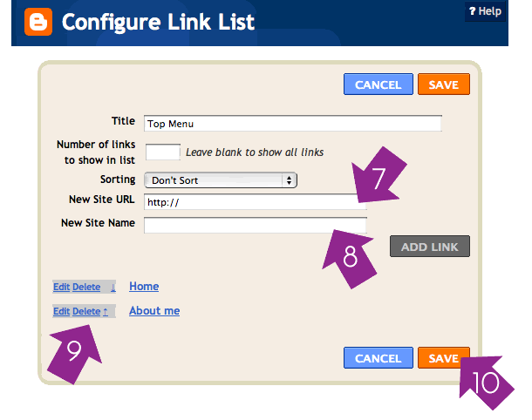Edit the About me link entry
The height and width of the screenshot is (420, 532).
[x=61, y=311]
